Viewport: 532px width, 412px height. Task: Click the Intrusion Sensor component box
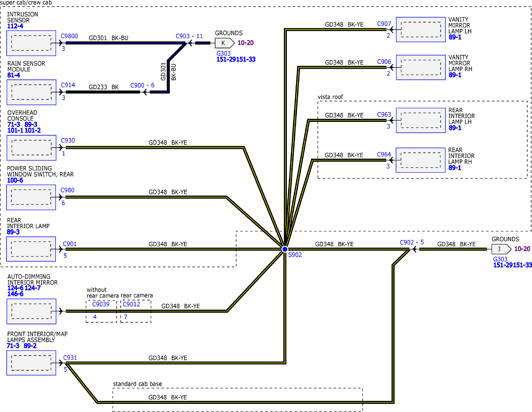click(x=31, y=43)
